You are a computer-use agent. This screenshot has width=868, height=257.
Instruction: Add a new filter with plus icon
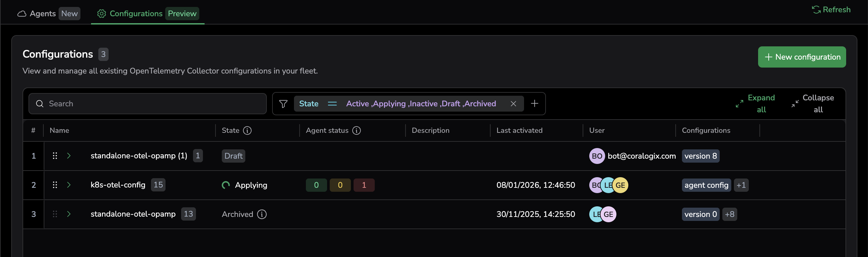(534, 104)
